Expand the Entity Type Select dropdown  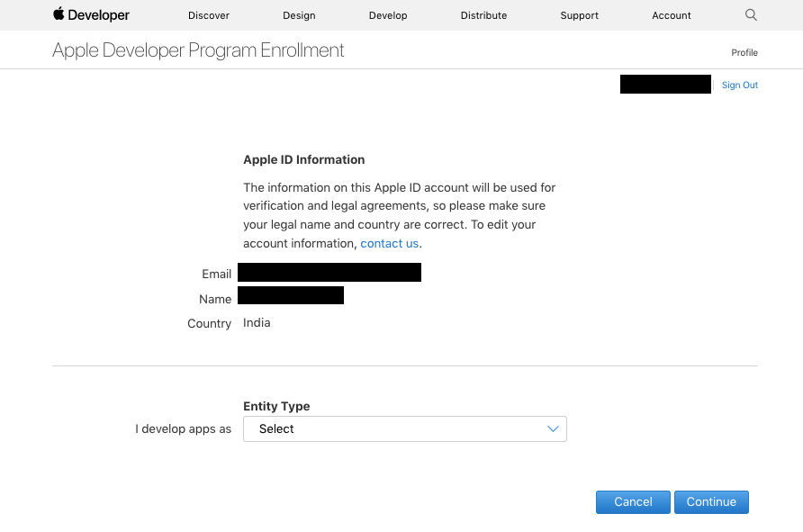(x=404, y=429)
